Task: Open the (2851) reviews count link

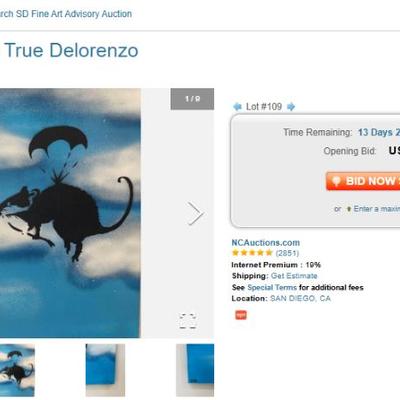Action: 287,253
